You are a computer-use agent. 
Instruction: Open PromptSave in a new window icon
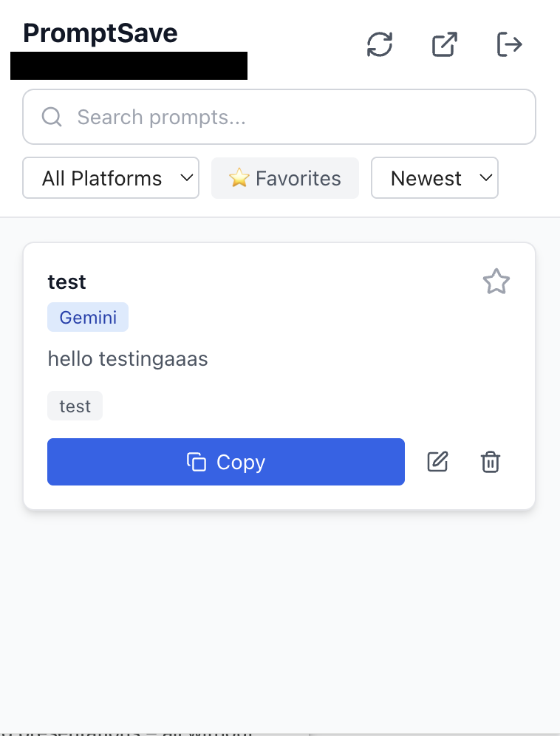point(444,44)
